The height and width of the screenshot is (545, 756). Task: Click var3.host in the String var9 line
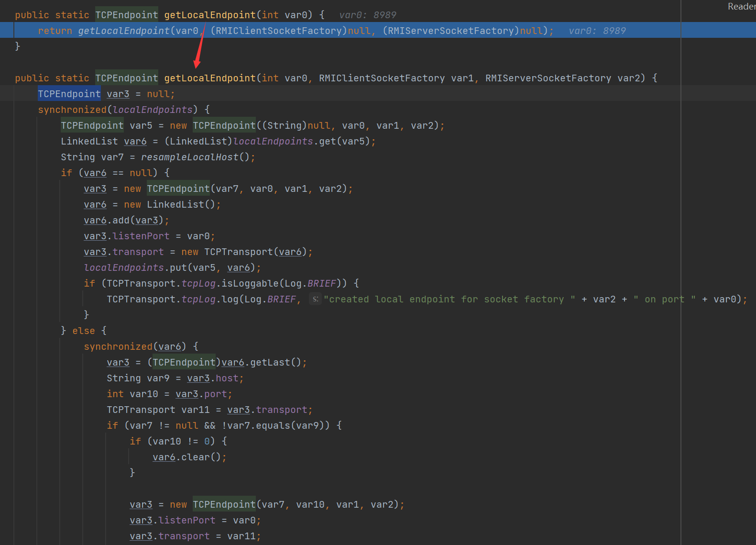(x=213, y=378)
